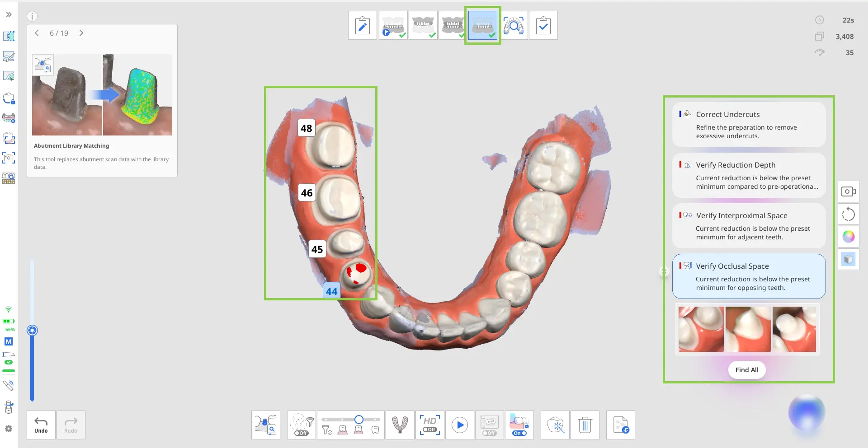Open the settings gear icon
868x448 pixels.
(9, 429)
